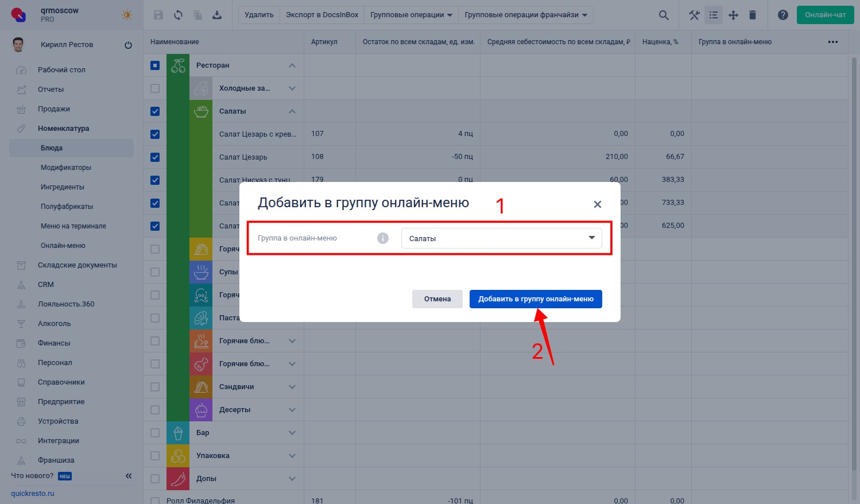The image size is (860, 504).
Task: Click the Супы soup bowl icon
Action: pyautogui.click(x=201, y=272)
